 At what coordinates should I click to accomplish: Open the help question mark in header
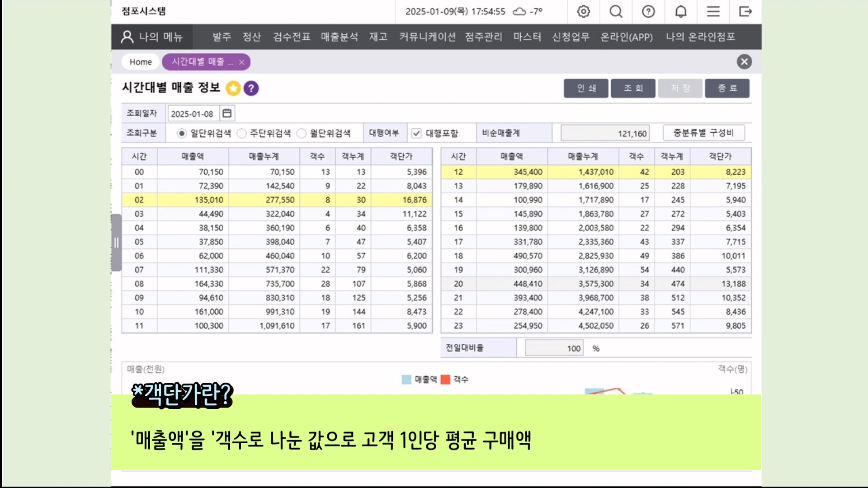click(648, 11)
